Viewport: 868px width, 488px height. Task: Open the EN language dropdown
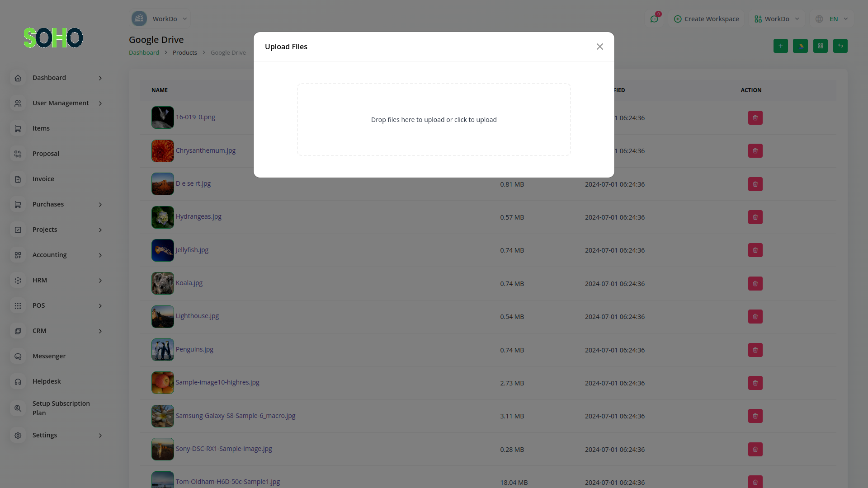click(x=832, y=19)
